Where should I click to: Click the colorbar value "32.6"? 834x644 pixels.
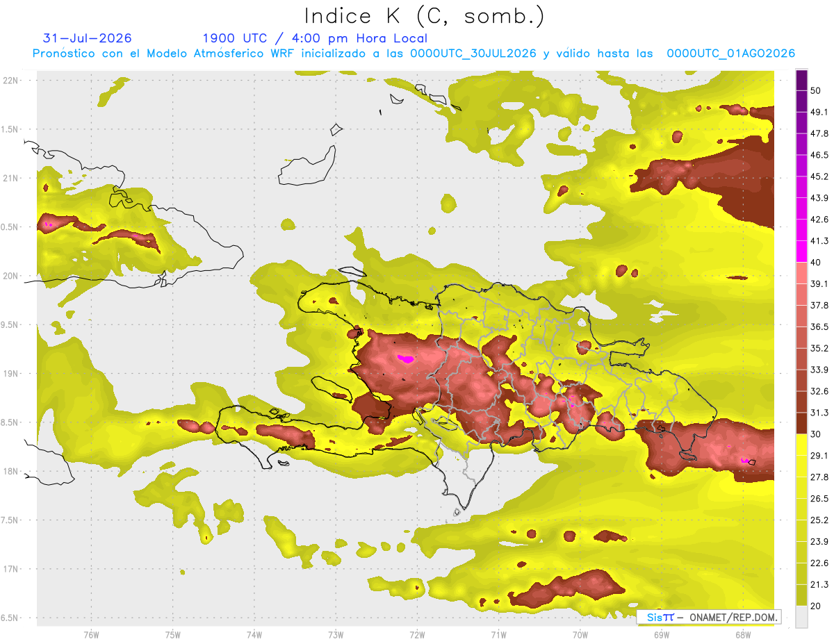(819, 391)
